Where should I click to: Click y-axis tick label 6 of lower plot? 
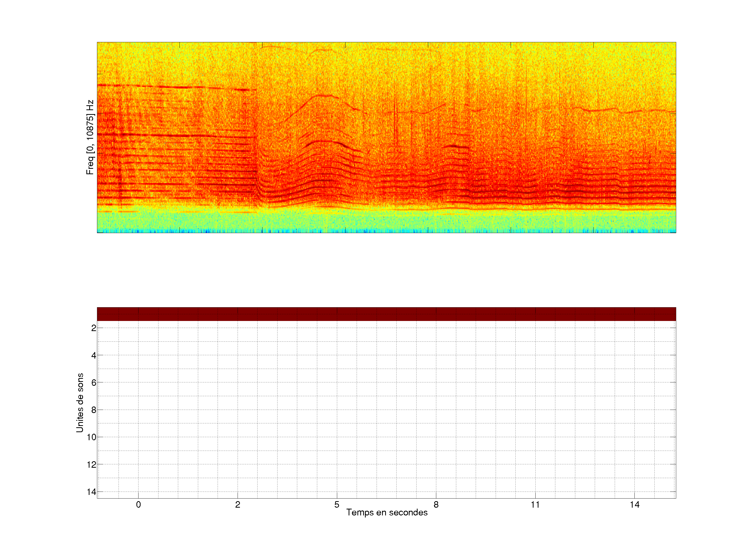(94, 383)
